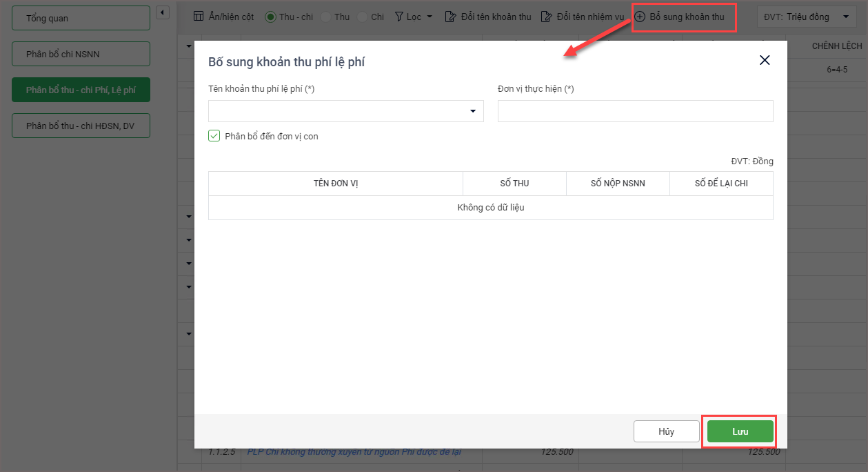
Task: Expand the Lọc filter dropdown arrow
Action: point(430,17)
